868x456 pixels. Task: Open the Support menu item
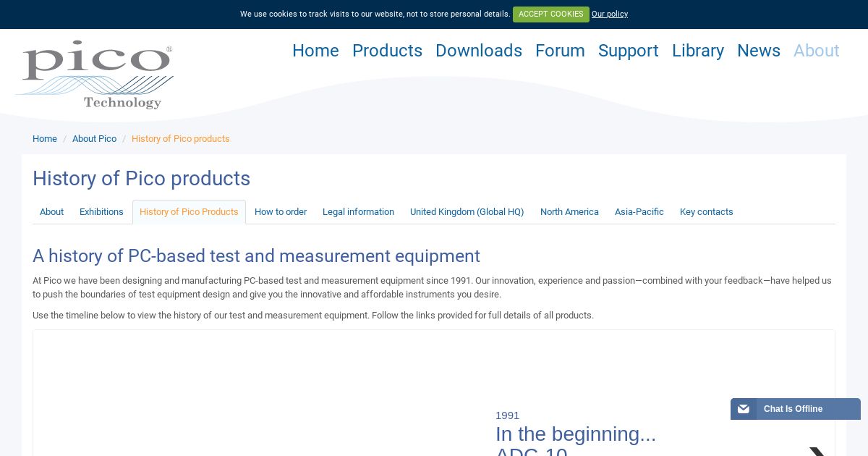[x=629, y=51]
